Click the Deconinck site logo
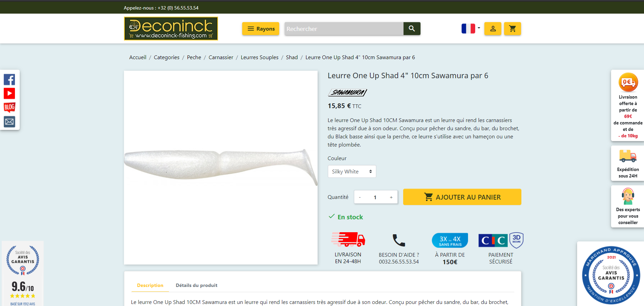 click(171, 29)
